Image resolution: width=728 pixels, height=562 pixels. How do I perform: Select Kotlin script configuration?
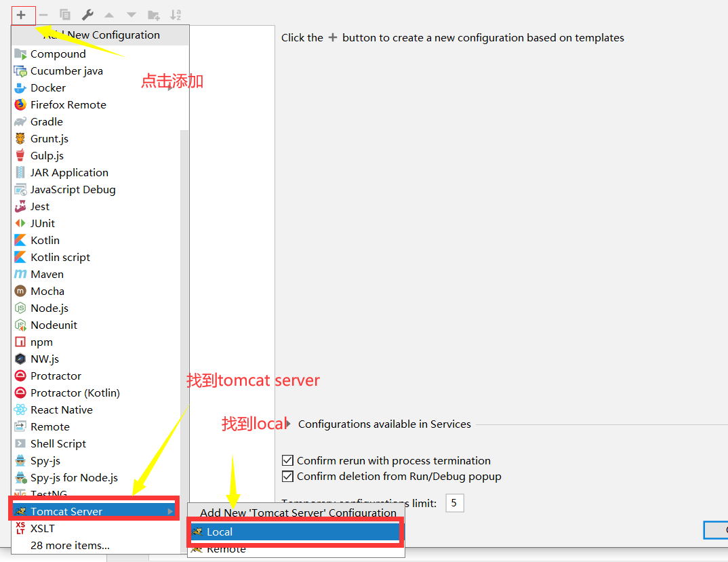(96, 258)
